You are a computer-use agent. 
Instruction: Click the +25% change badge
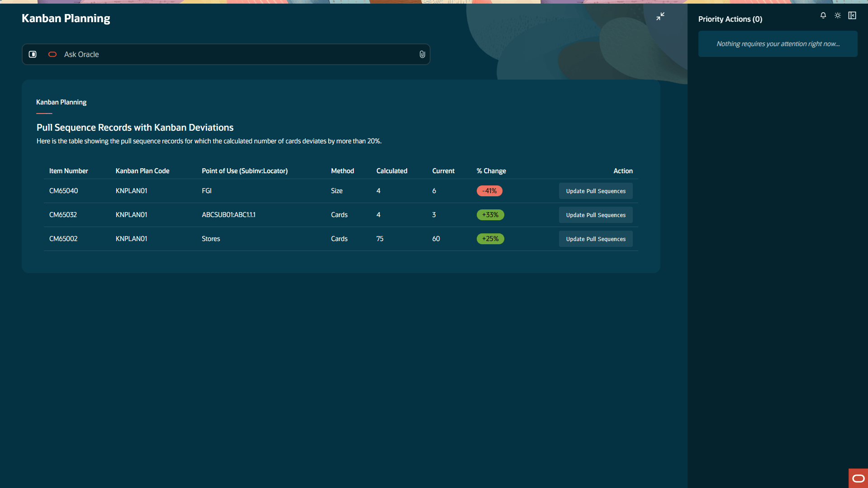[x=490, y=239]
